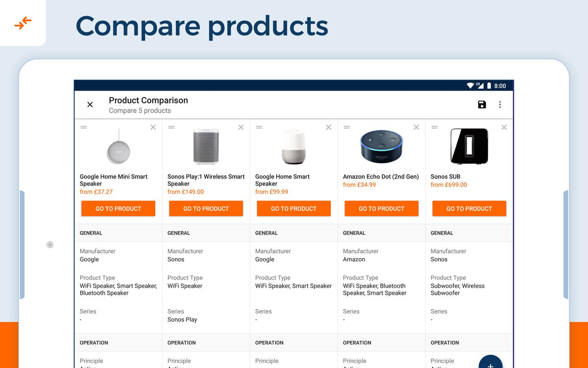Open Google Home speaker image
Viewport: 588px width, 368px height.
coord(294,146)
